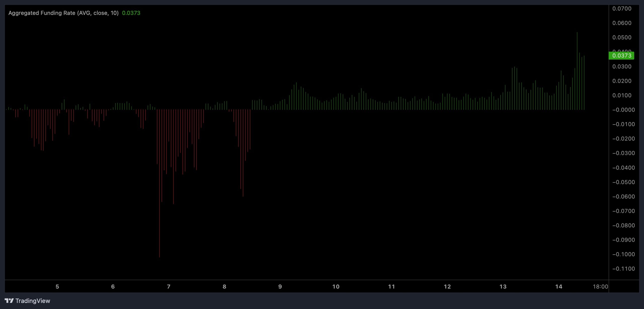This screenshot has height=309, width=644.
Task: Click the green 0.0373 price scale label
Action: point(621,56)
